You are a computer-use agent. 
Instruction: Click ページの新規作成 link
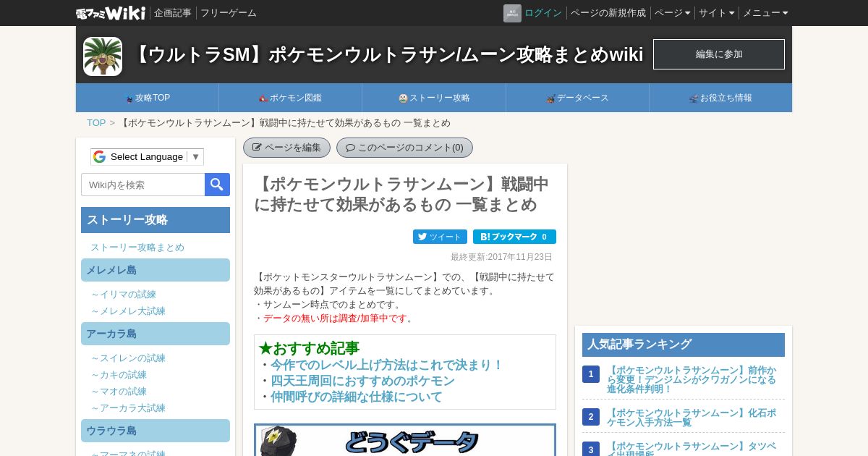(x=608, y=13)
